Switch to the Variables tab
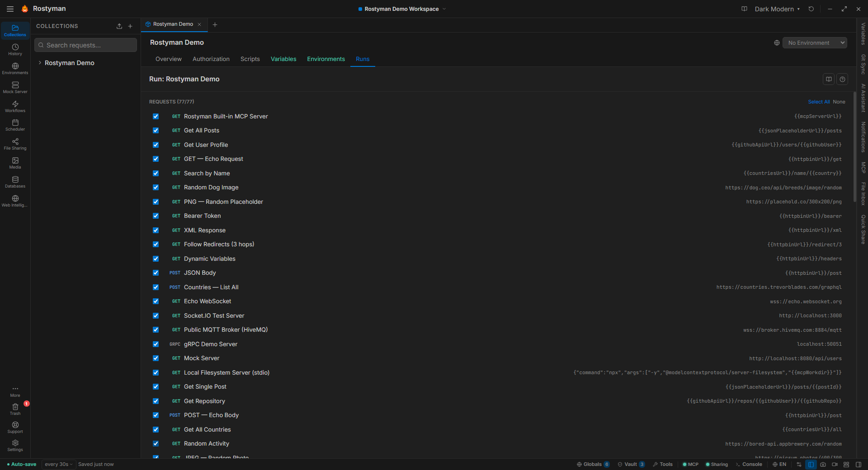This screenshot has width=868, height=470. click(x=283, y=59)
